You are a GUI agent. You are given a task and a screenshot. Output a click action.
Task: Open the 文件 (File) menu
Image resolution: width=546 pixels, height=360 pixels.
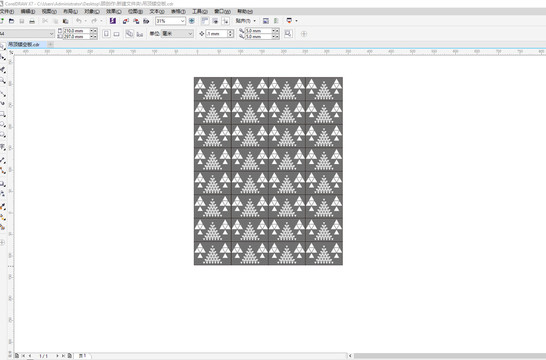6,11
